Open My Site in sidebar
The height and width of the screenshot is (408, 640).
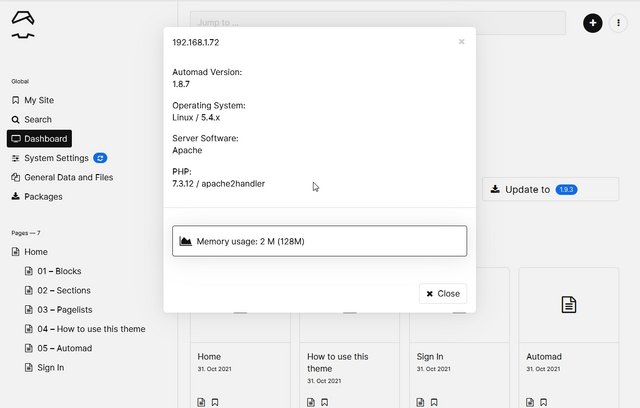33,100
